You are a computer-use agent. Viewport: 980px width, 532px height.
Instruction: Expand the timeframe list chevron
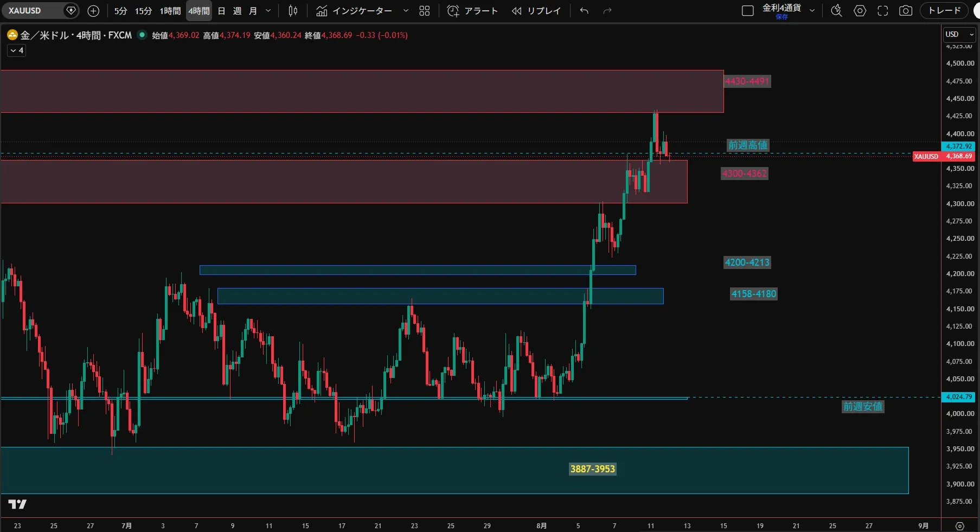click(x=268, y=11)
